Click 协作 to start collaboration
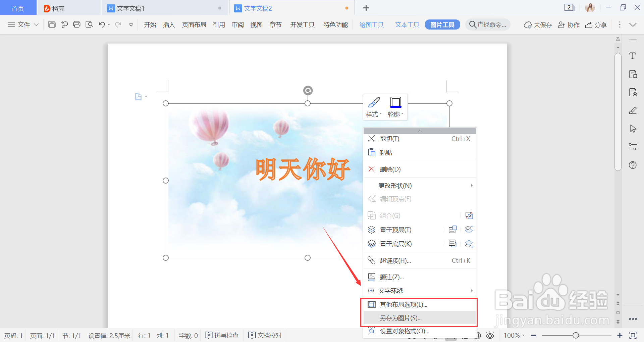Viewport: 644px width, 342px height. tap(568, 24)
